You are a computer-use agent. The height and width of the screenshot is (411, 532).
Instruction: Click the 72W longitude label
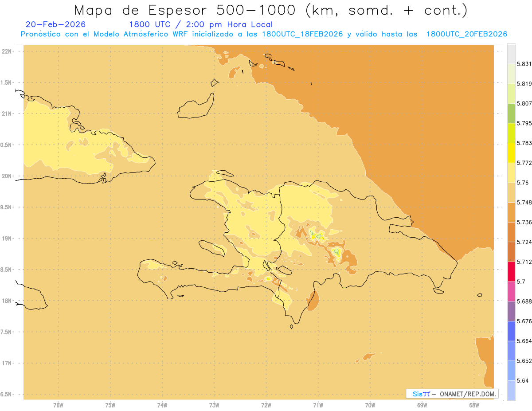266,405
